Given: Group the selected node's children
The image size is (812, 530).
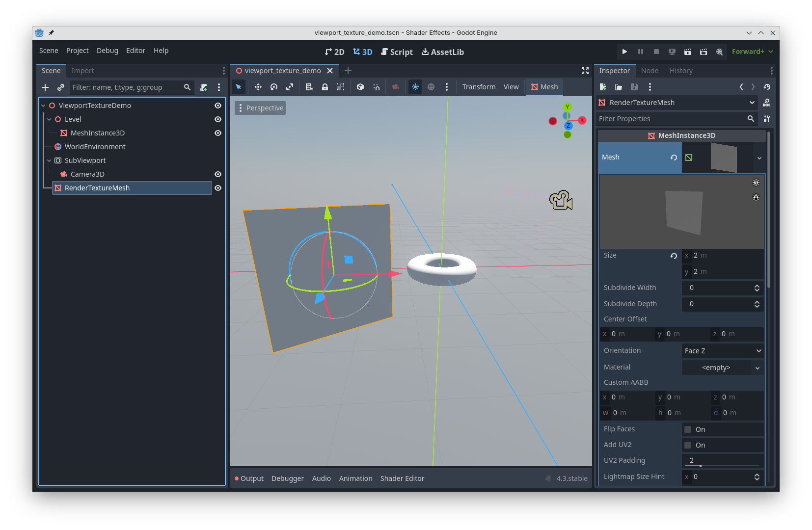Looking at the screenshot, I should pyautogui.click(x=341, y=87).
